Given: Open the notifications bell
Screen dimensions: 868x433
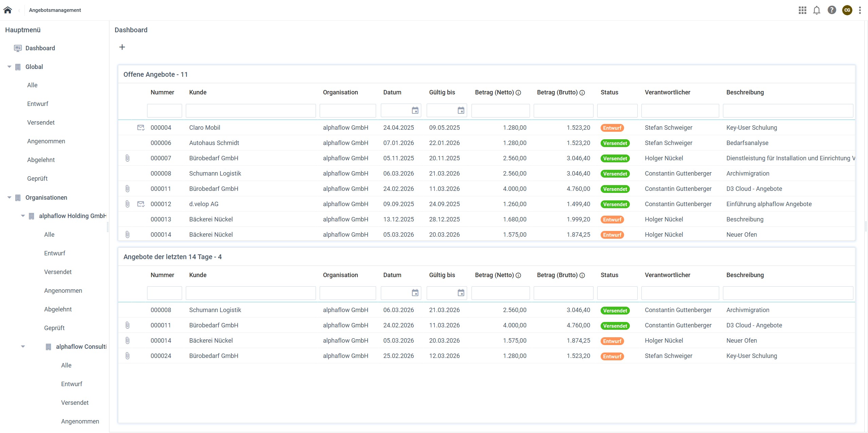Looking at the screenshot, I should (817, 10).
